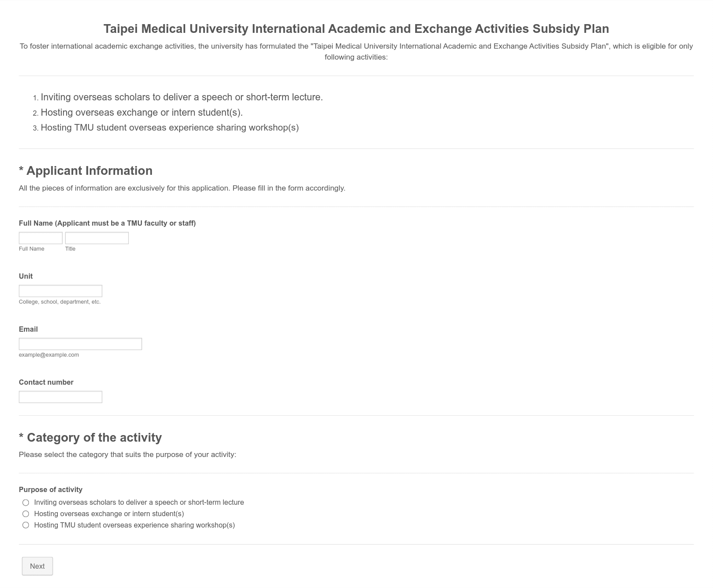Click the Full Name text box
The height and width of the screenshot is (588, 713).
pos(41,238)
